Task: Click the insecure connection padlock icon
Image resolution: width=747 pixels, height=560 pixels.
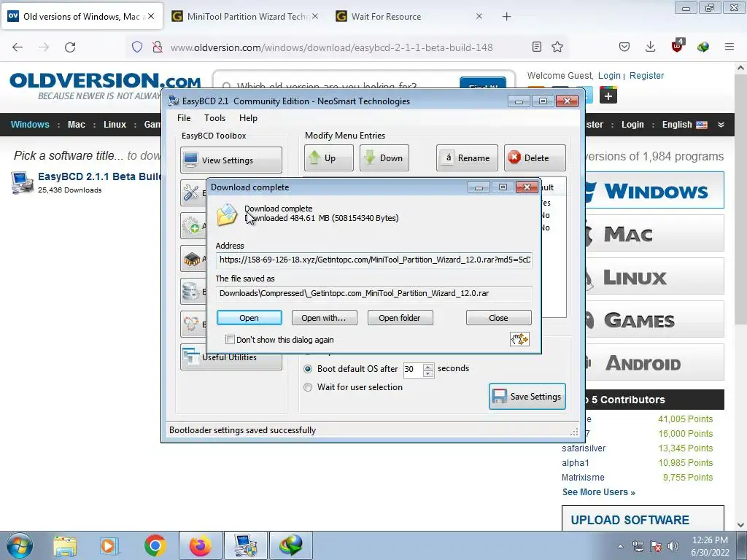Action: coord(157,47)
